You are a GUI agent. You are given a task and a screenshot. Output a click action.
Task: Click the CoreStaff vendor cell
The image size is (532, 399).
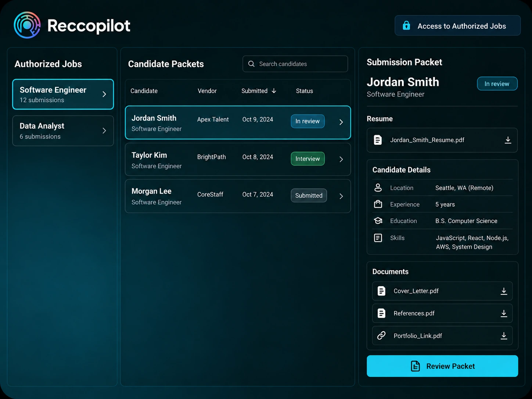click(x=210, y=194)
